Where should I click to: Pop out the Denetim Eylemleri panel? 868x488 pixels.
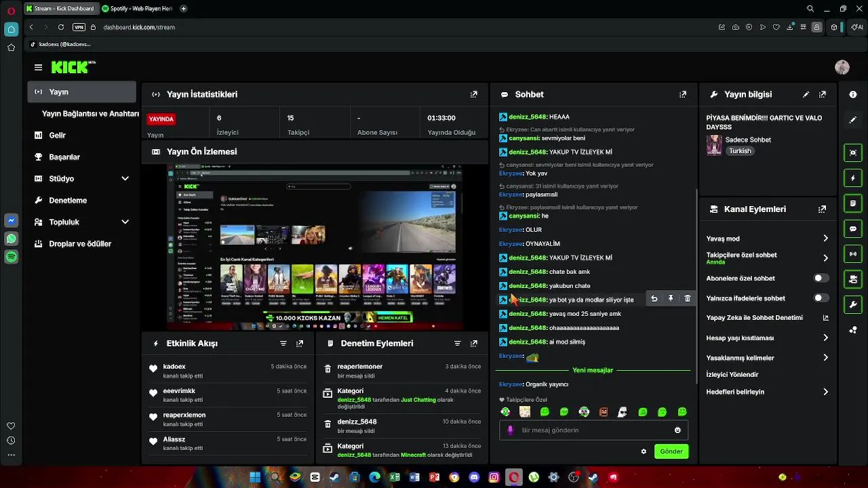(474, 344)
